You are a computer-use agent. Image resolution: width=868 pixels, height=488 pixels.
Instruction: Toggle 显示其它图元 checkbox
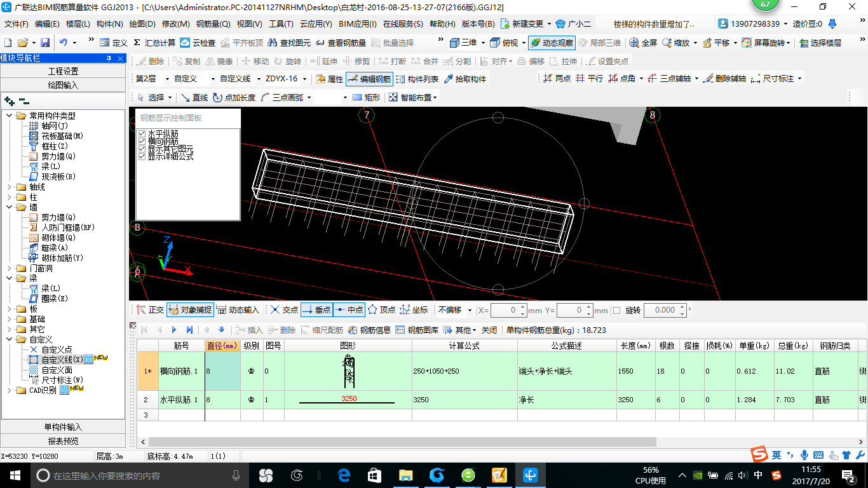pos(142,149)
